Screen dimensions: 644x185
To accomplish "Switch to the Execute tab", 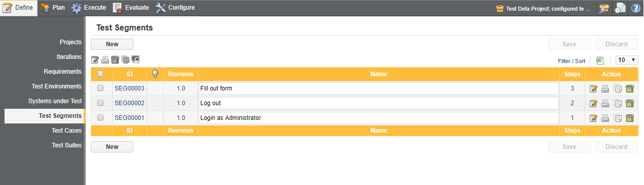I will (x=89, y=8).
